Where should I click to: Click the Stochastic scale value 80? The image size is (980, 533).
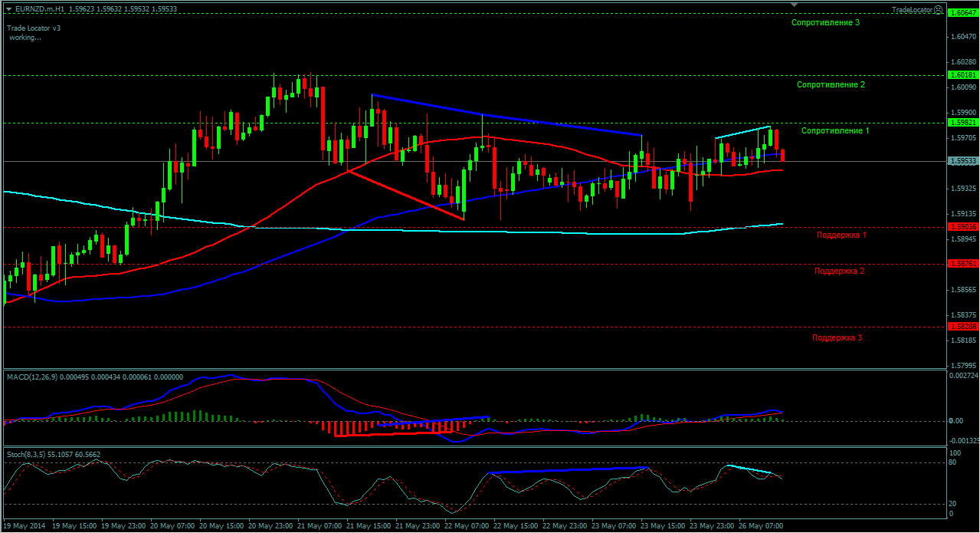pyautogui.click(x=954, y=462)
